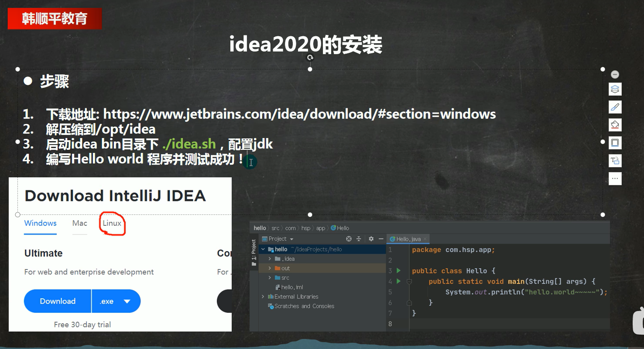Click the com breadcrumb item

click(x=291, y=228)
